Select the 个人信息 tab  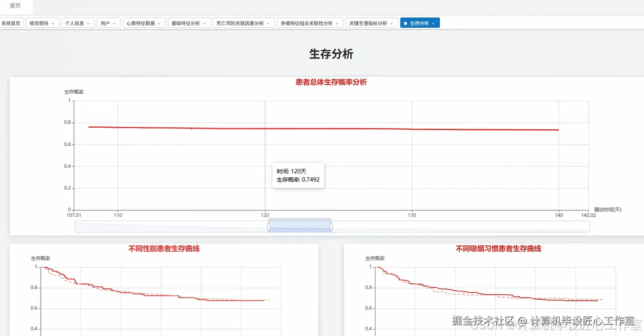tap(75, 23)
